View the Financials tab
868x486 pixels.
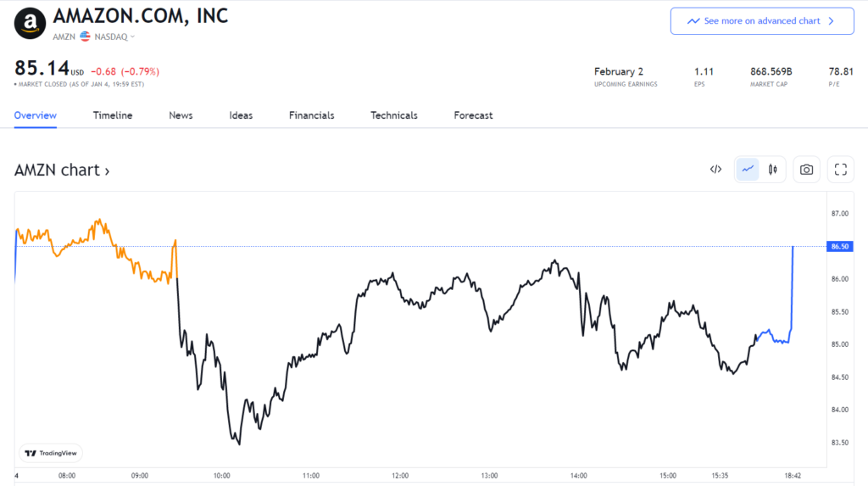click(x=311, y=115)
